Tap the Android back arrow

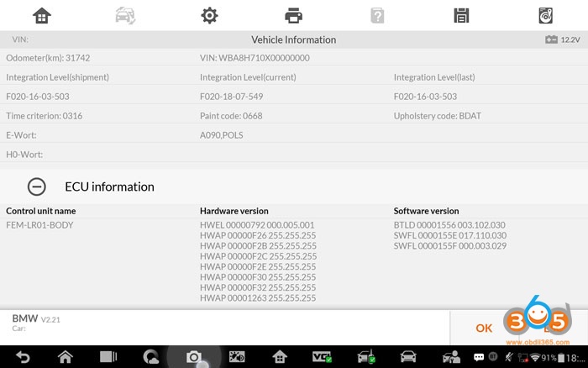click(x=23, y=357)
